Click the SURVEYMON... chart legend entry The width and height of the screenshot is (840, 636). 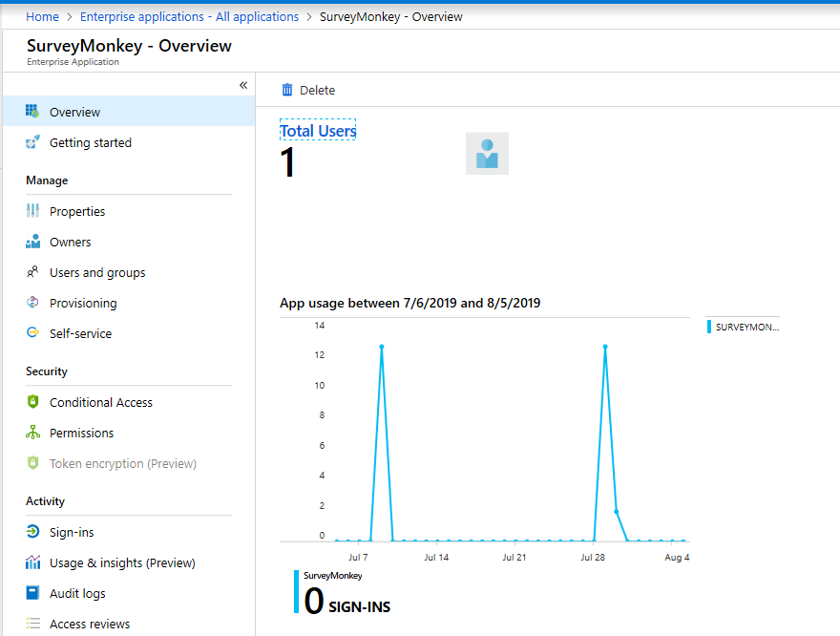pos(743,327)
